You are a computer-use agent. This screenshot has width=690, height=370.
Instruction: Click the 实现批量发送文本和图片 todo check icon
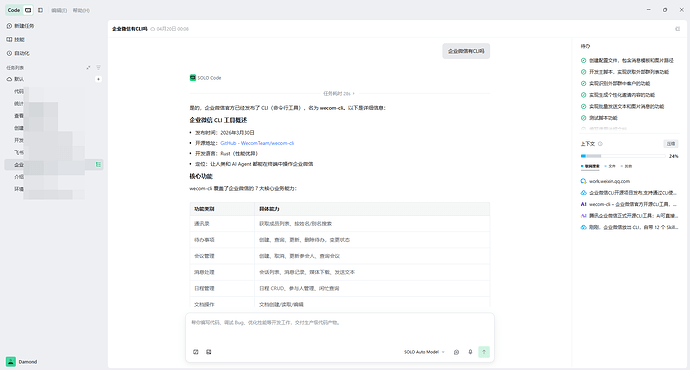coord(584,106)
